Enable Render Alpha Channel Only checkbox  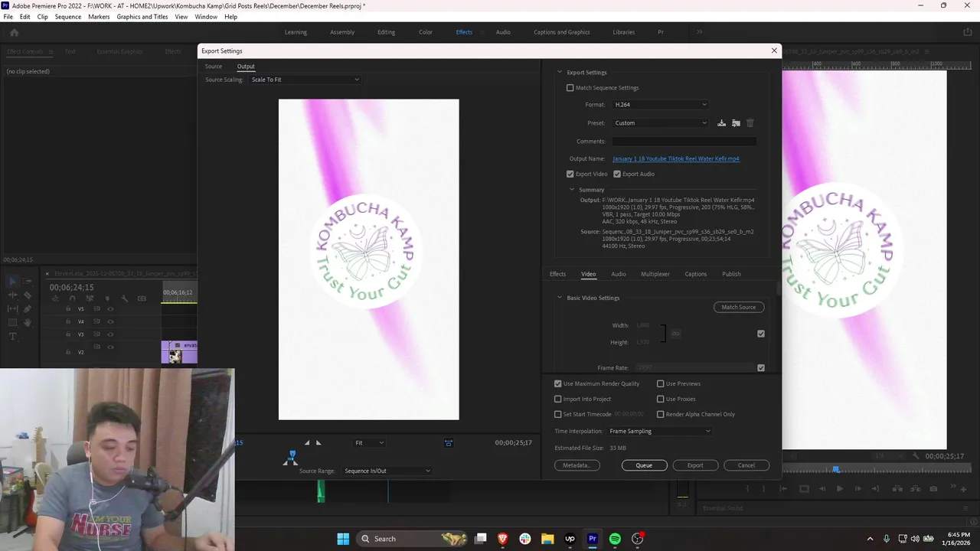[x=661, y=414]
